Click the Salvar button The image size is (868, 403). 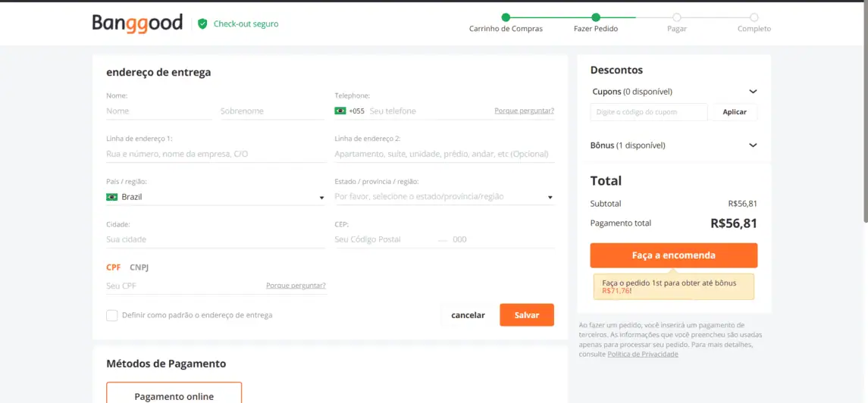click(x=526, y=315)
